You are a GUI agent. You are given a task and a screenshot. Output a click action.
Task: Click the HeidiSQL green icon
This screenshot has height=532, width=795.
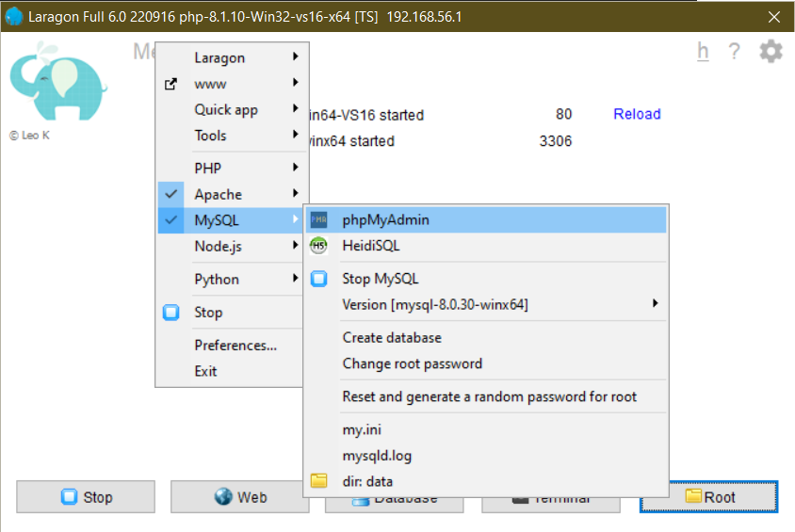tap(318, 246)
